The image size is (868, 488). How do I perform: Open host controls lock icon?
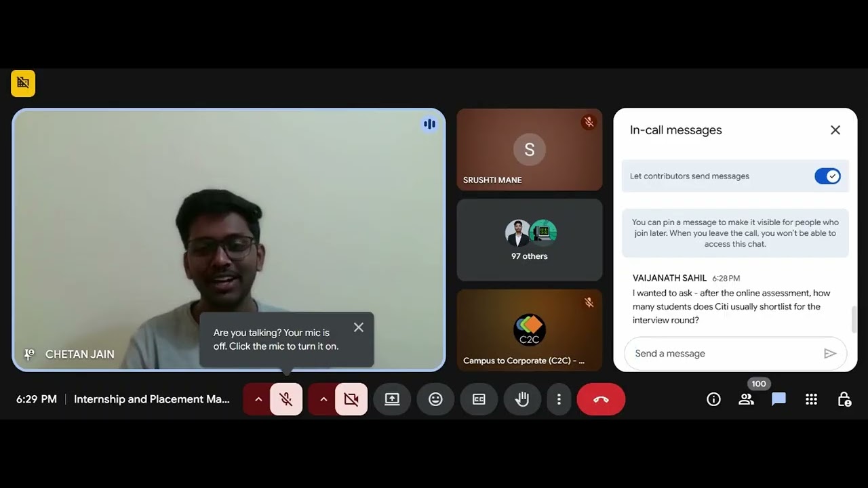click(844, 399)
